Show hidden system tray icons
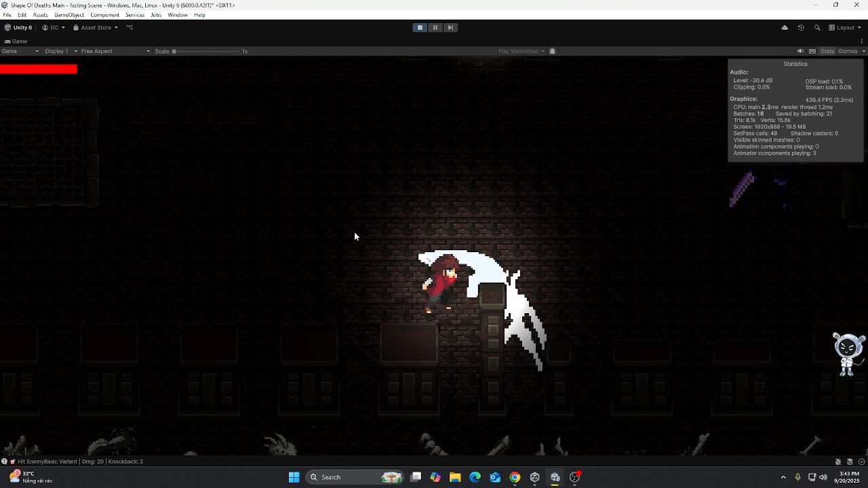 [x=783, y=477]
